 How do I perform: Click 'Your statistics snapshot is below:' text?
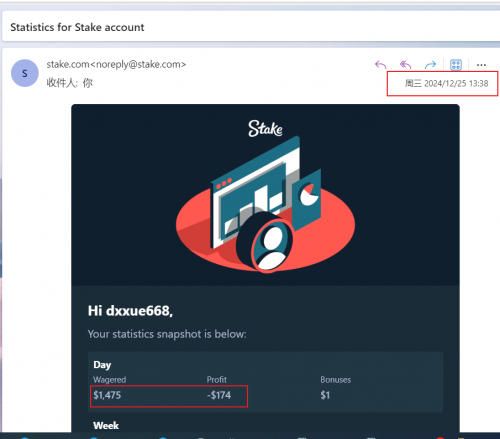pyautogui.click(x=167, y=334)
